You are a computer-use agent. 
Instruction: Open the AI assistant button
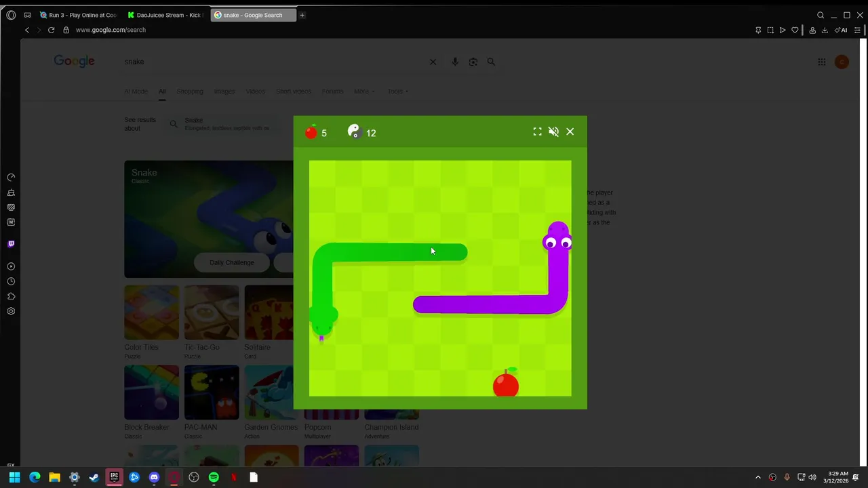pos(842,30)
